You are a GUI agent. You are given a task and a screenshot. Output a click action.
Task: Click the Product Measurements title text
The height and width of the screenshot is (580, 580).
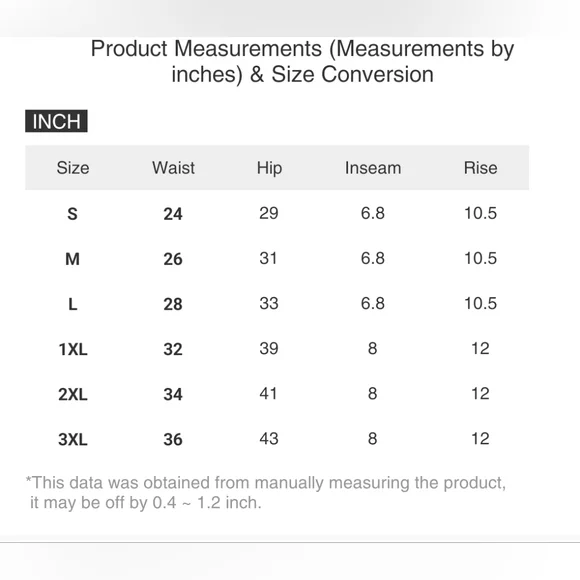[302, 61]
